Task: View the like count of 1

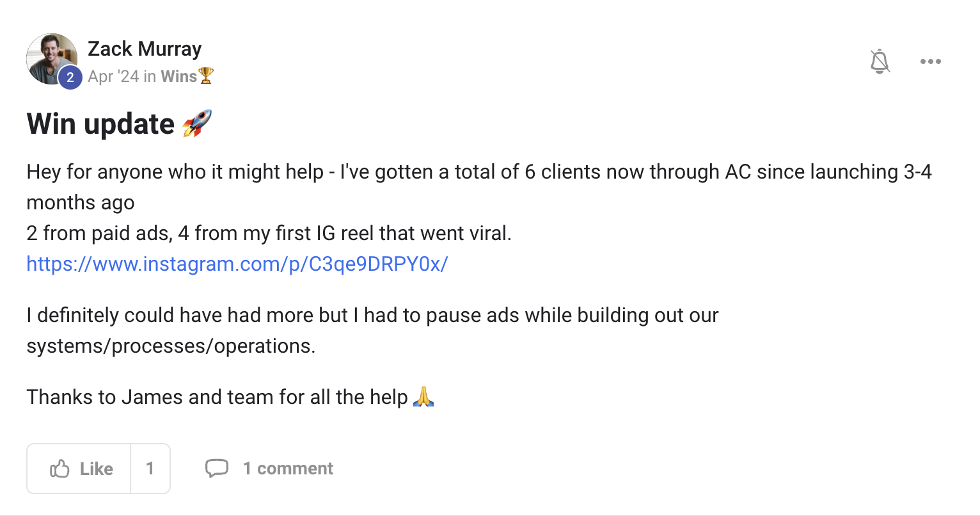Action: (150, 469)
